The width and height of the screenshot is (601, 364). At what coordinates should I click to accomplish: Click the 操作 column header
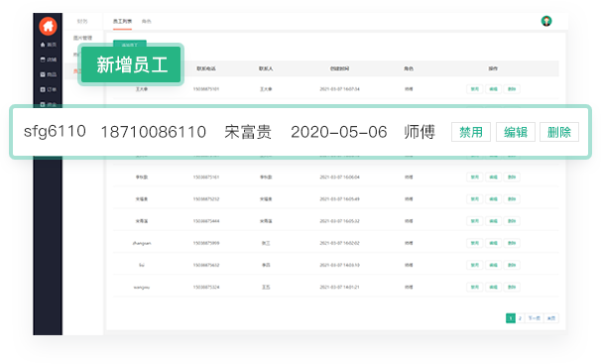(493, 68)
